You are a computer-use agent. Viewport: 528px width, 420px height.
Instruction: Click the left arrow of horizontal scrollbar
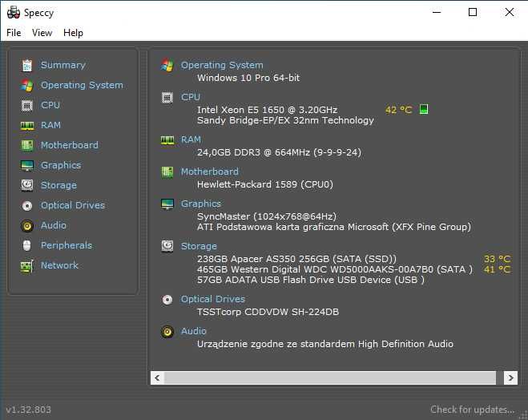coord(157,378)
